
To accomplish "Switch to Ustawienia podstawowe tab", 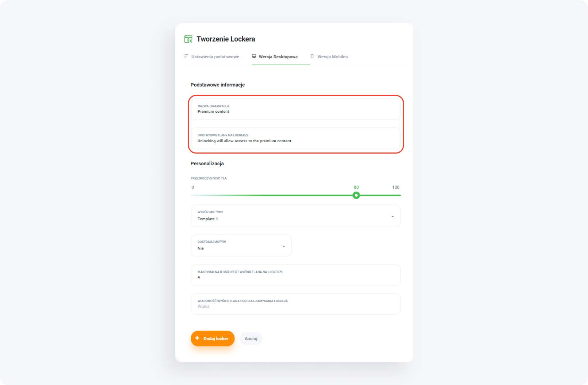I will pos(215,57).
